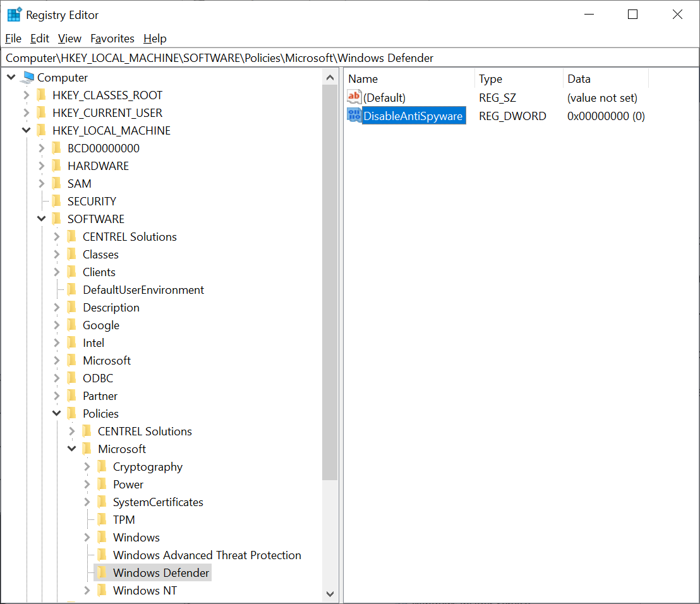Screen dimensions: 700x604
Task: Maximize the Registry Editor window
Action: click(x=632, y=15)
